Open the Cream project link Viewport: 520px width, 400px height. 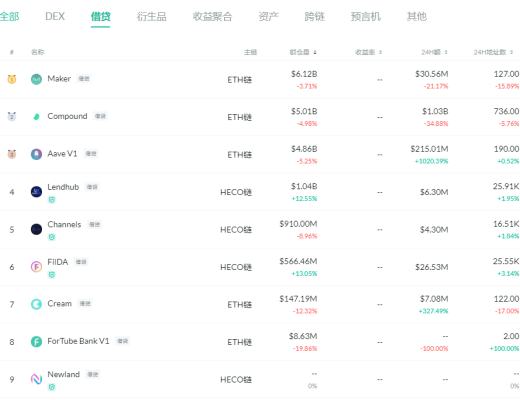tap(60, 303)
